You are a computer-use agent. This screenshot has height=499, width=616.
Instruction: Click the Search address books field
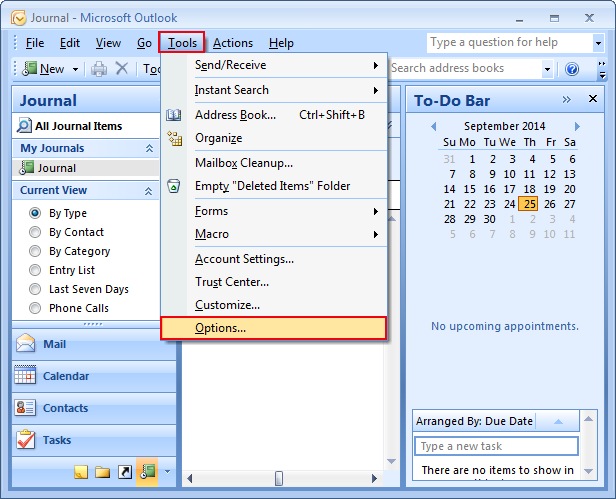[x=466, y=69]
